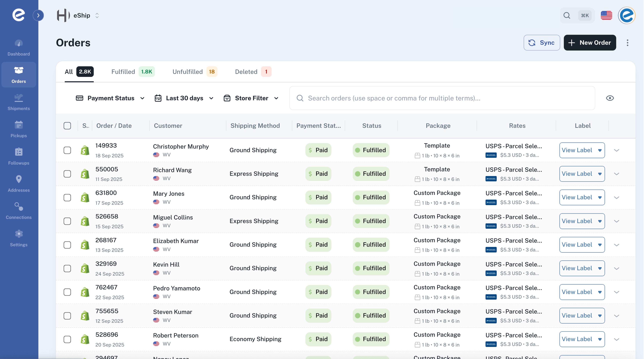The image size is (644, 359).
Task: Check the select-all orders checkbox
Action: (67, 126)
